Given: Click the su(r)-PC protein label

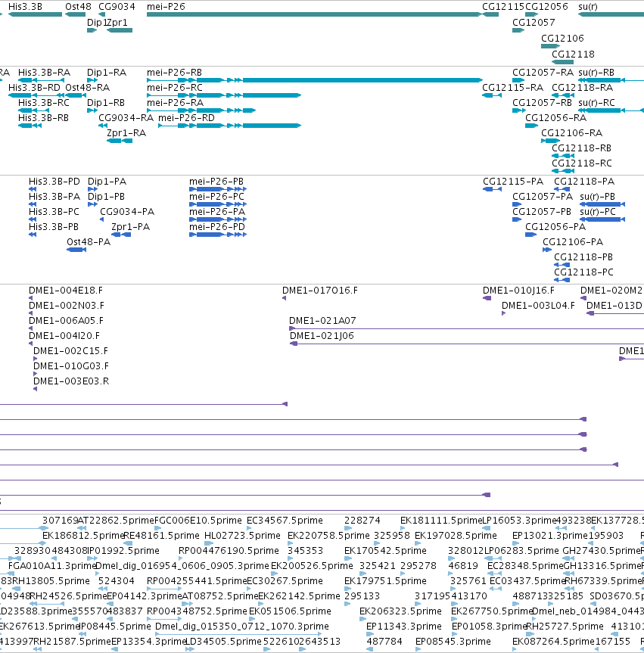Looking at the screenshot, I should (597, 212).
